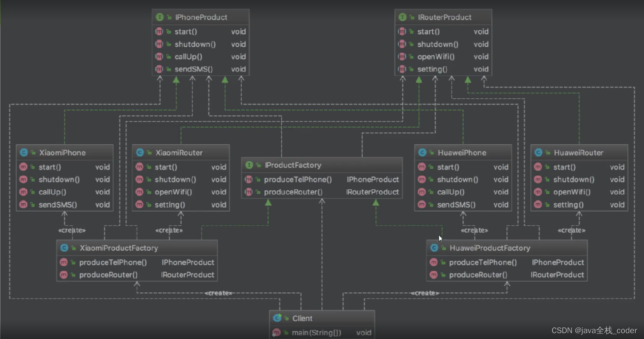Viewport: 644px width, 339px height.
Task: Click method icon of callUp() in HuaweiPhone
Action: coord(421,192)
